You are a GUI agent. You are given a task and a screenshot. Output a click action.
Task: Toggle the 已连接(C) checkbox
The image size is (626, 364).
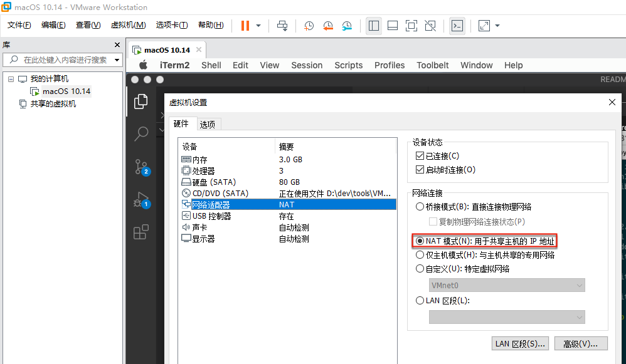[x=420, y=156]
